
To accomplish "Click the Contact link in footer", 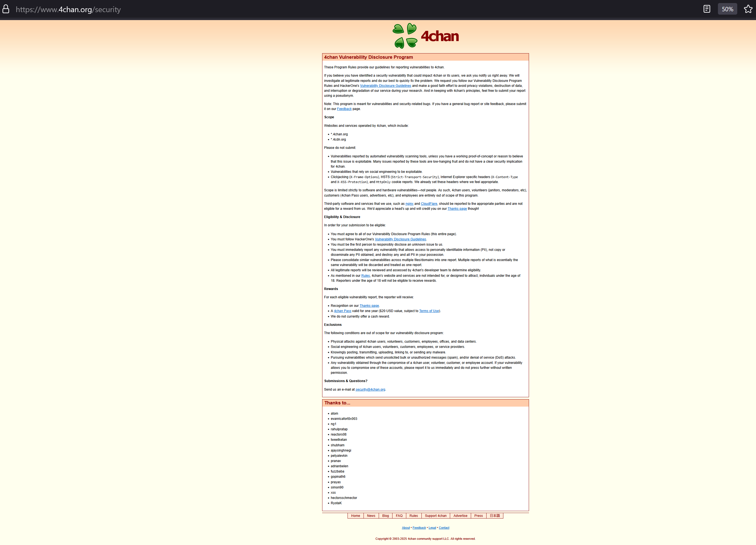I will coord(444,528).
